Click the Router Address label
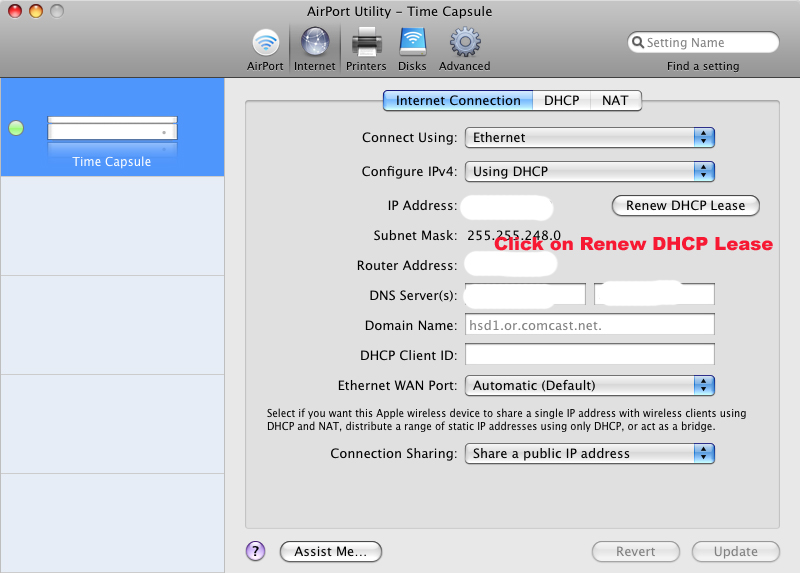Viewport: 800px width, 573px height. [x=407, y=265]
